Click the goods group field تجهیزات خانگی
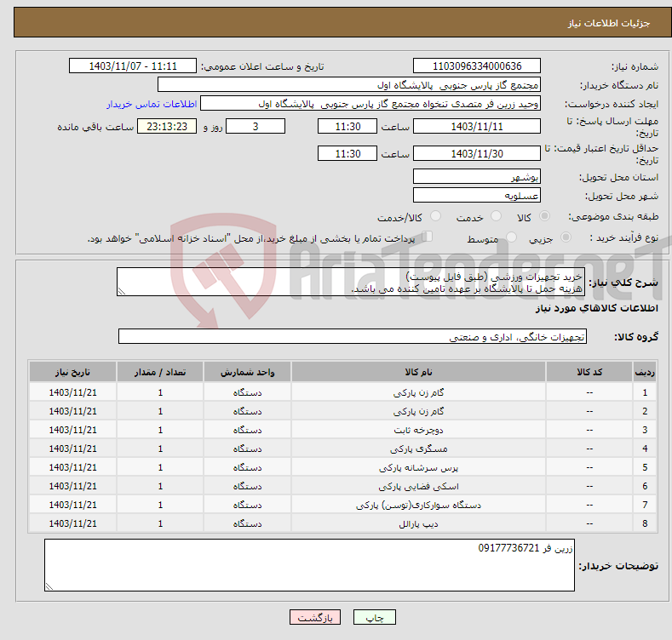Screen dimensions: 672x640 (x=353, y=337)
